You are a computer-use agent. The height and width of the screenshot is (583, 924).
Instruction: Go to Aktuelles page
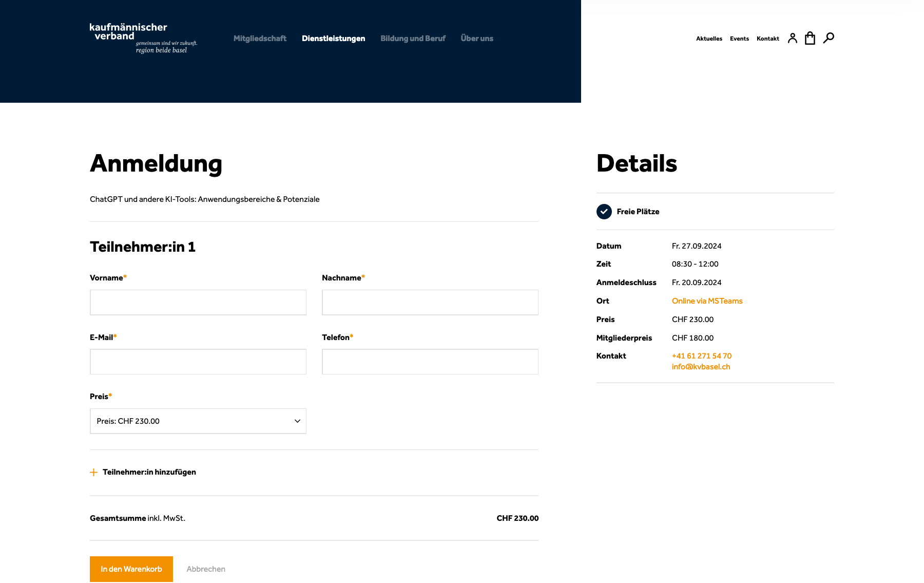point(709,39)
